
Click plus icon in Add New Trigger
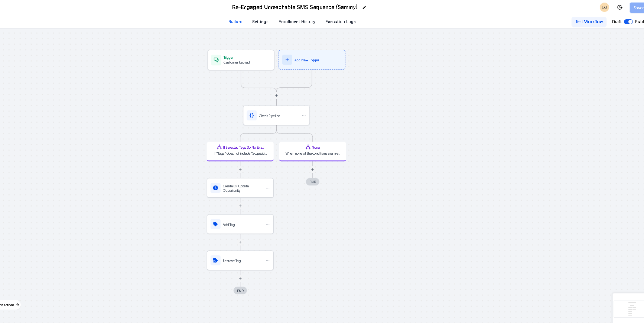coord(287,60)
